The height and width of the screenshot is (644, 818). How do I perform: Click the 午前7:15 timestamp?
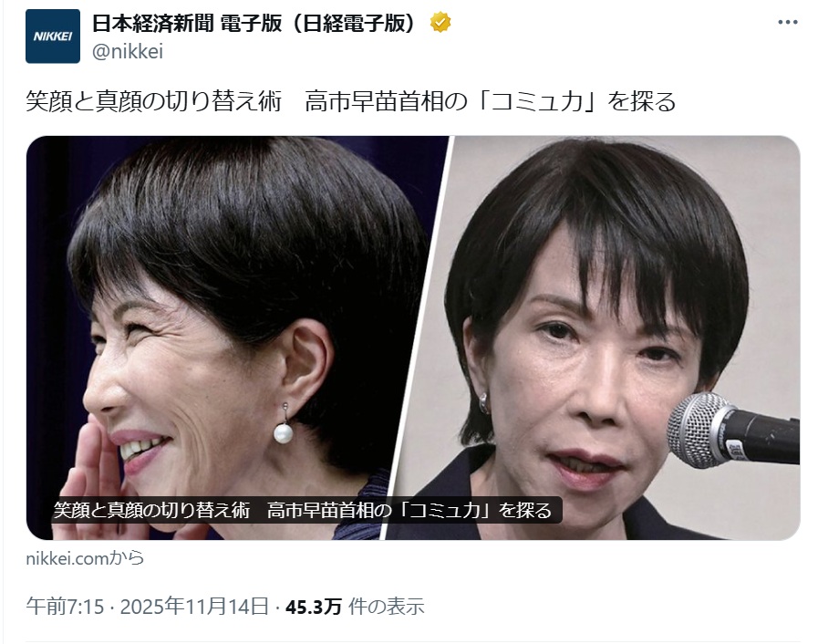[66, 607]
